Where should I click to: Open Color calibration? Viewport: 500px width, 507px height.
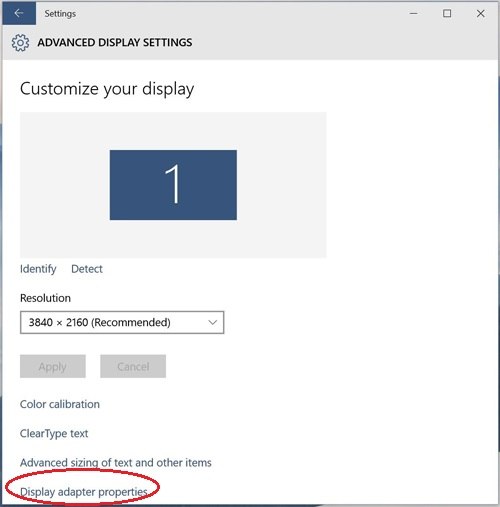pos(60,404)
